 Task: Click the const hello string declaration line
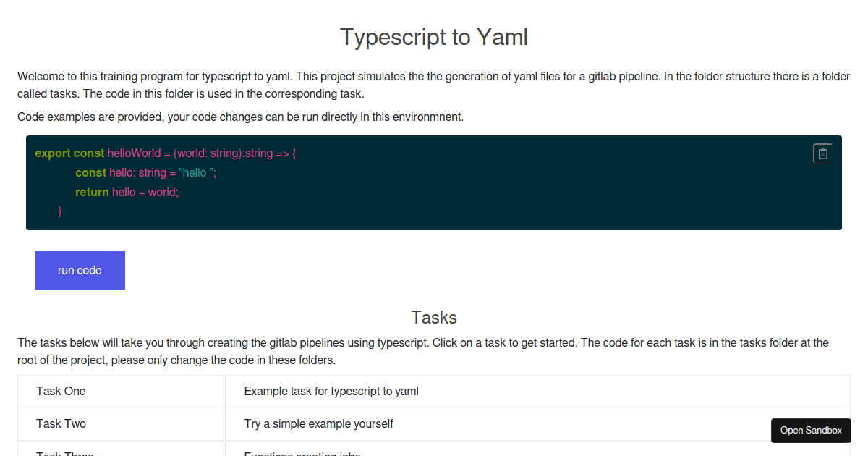coord(145,172)
